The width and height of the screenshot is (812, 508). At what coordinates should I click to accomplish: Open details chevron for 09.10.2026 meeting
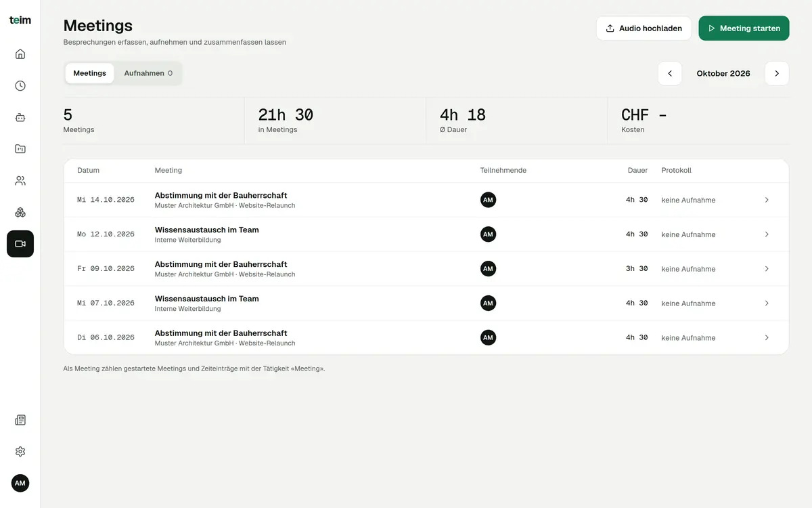tap(767, 269)
